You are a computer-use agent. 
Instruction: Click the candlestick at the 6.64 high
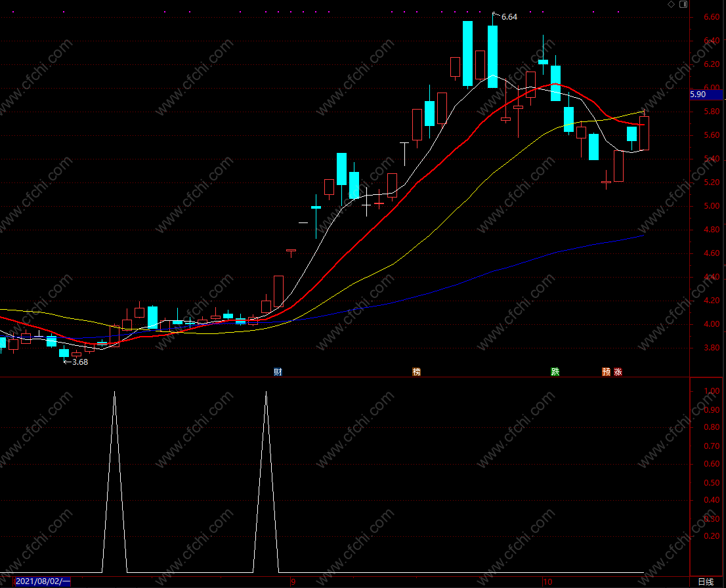coord(492,56)
